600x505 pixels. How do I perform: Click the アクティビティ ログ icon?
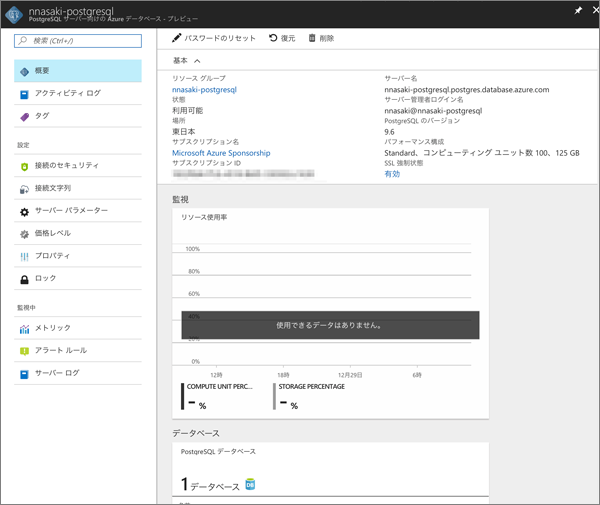click(24, 94)
